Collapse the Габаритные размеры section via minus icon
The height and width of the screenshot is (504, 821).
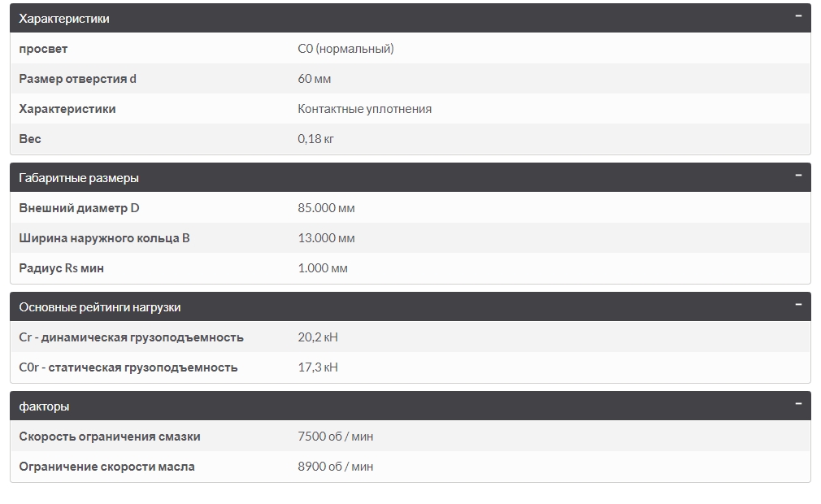tap(798, 175)
